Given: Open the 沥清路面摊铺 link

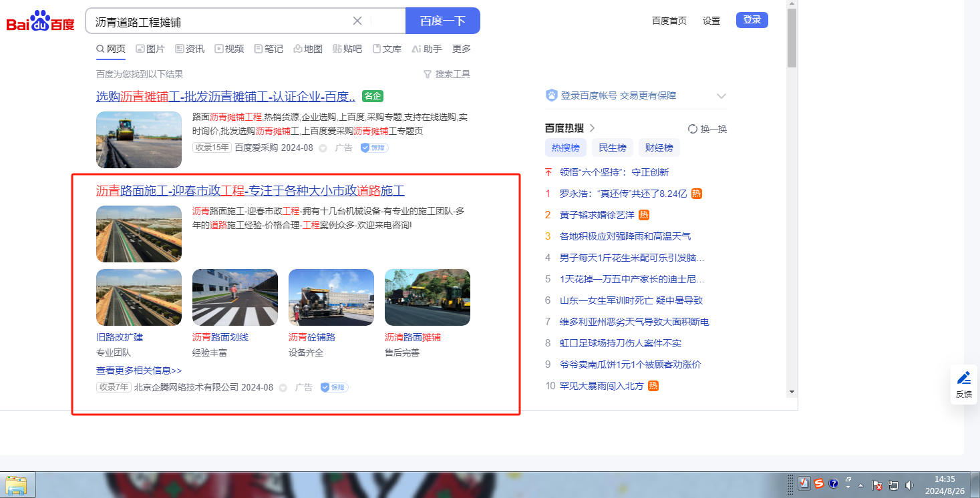Looking at the screenshot, I should 413,337.
